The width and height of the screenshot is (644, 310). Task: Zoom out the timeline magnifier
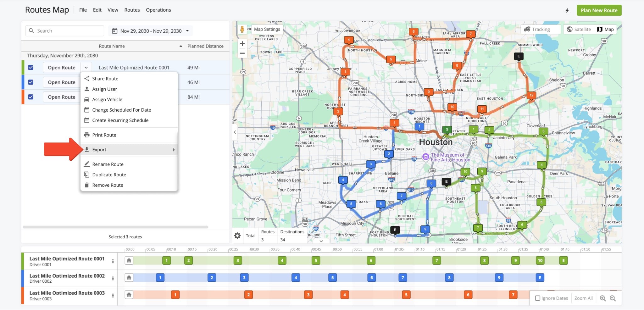613,298
